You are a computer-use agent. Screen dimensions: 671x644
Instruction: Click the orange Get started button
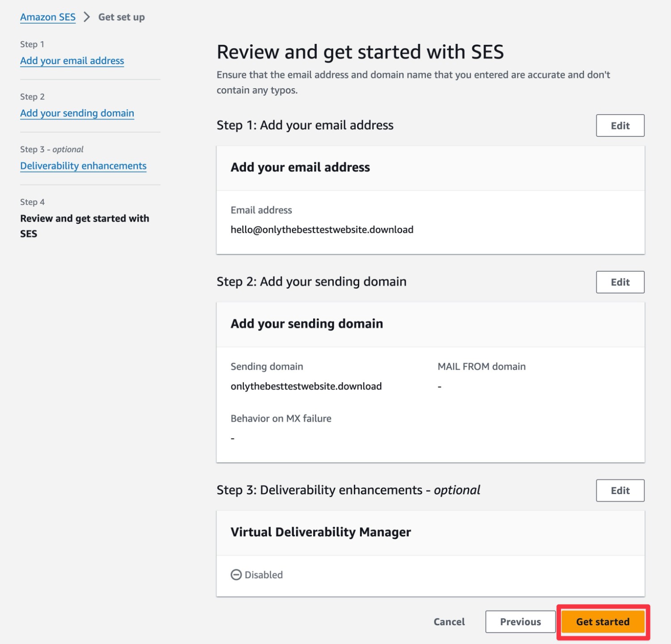(603, 622)
